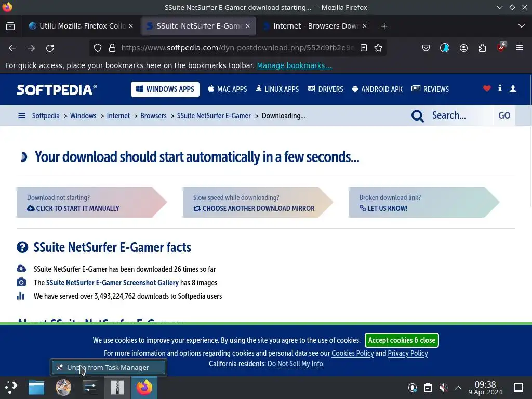Click the Softpedia info icon

(x=500, y=88)
